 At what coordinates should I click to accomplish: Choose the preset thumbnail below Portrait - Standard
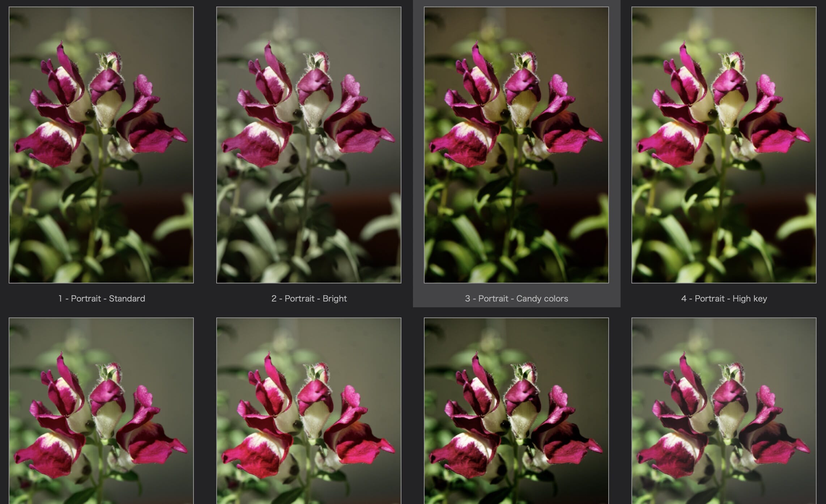(101, 411)
